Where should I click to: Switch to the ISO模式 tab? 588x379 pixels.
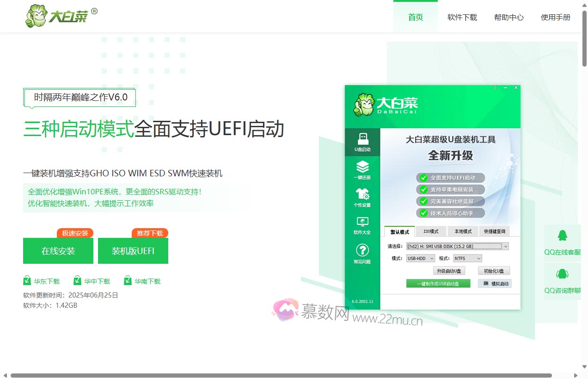[x=432, y=231]
